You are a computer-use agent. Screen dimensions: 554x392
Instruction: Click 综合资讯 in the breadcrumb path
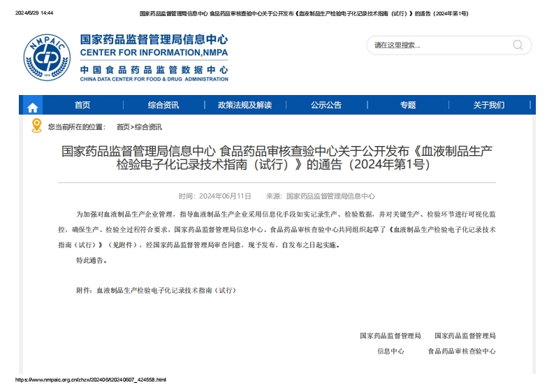click(x=148, y=127)
